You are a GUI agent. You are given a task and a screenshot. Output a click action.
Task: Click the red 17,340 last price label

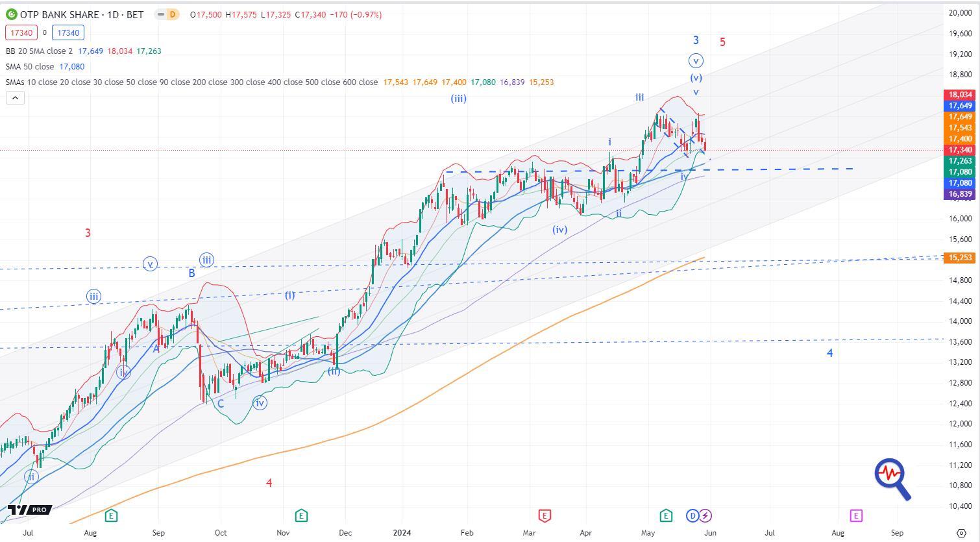click(960, 150)
